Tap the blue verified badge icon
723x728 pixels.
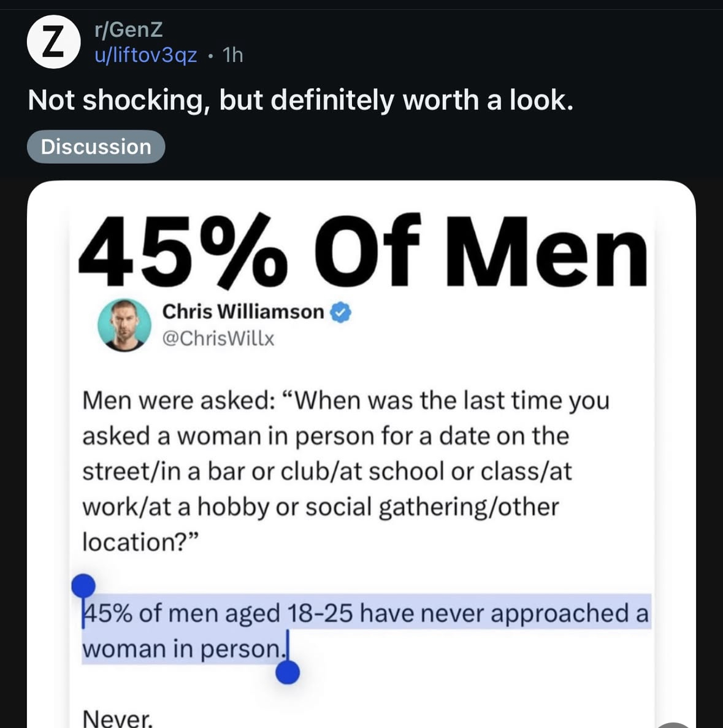coord(341,312)
